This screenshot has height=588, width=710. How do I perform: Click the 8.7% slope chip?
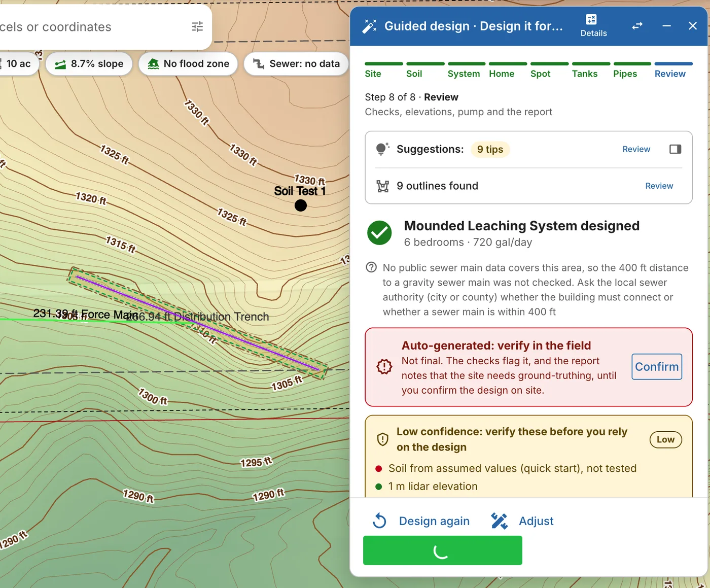pyautogui.click(x=89, y=64)
